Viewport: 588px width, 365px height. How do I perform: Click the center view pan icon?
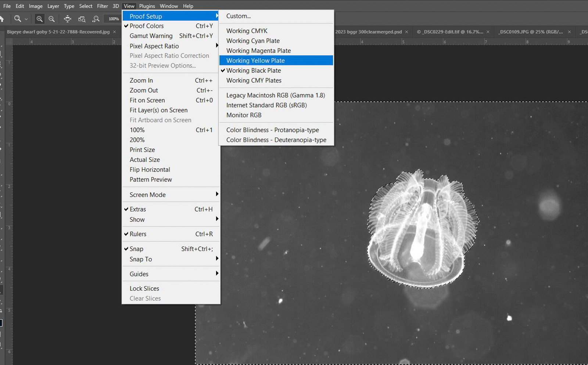[68, 19]
